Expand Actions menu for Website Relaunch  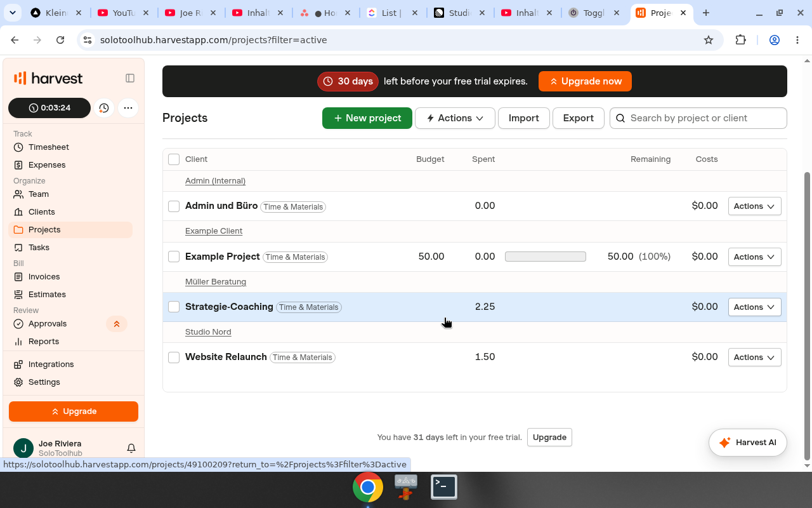pyautogui.click(x=754, y=358)
